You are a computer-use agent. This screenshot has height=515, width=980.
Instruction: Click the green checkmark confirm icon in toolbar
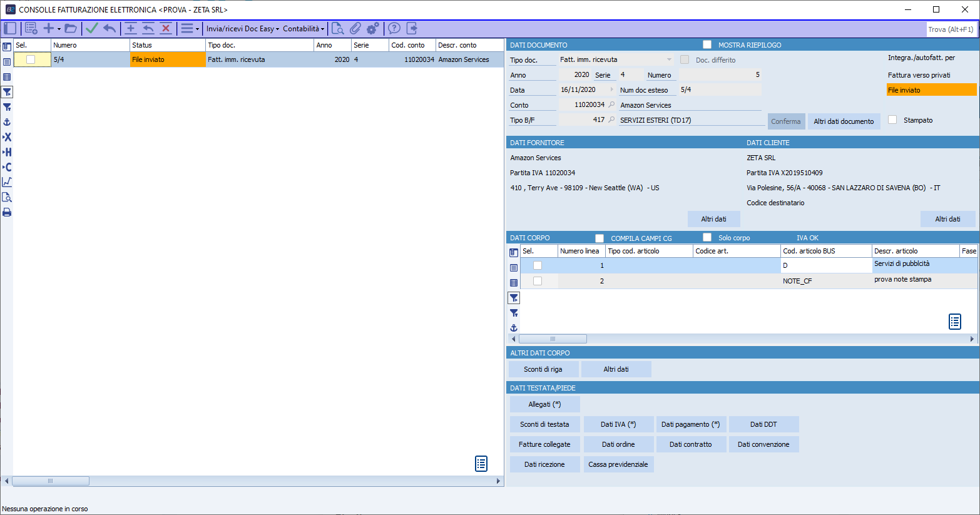pos(92,28)
